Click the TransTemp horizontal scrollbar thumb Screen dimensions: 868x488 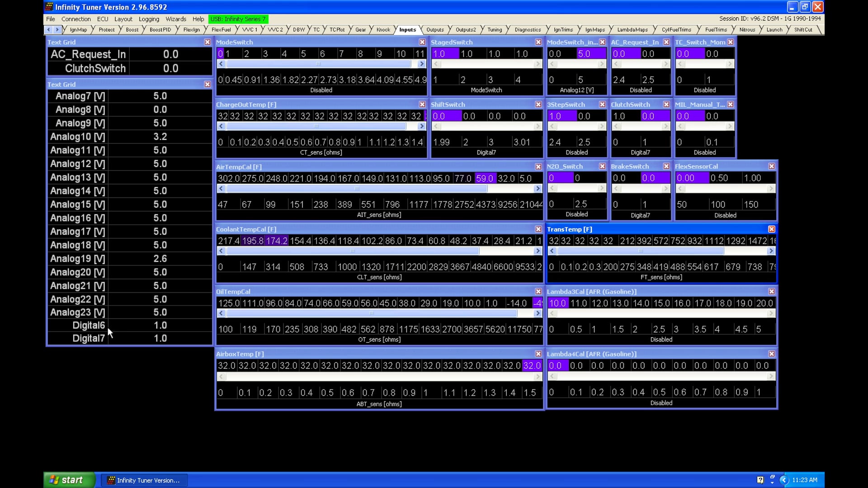click(640, 251)
